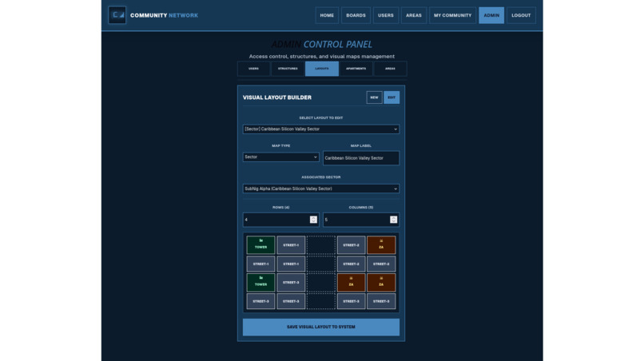The image size is (644, 361).
Task: Click the empty dashed cell in row one
Action: click(321, 244)
